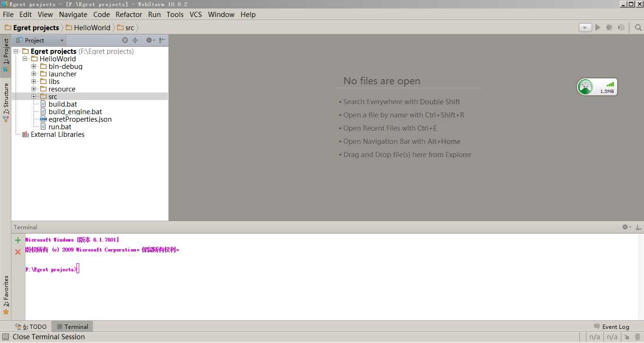Screen dimensions: 644x343
Task: Add a new terminal session
Action: (x=18, y=240)
